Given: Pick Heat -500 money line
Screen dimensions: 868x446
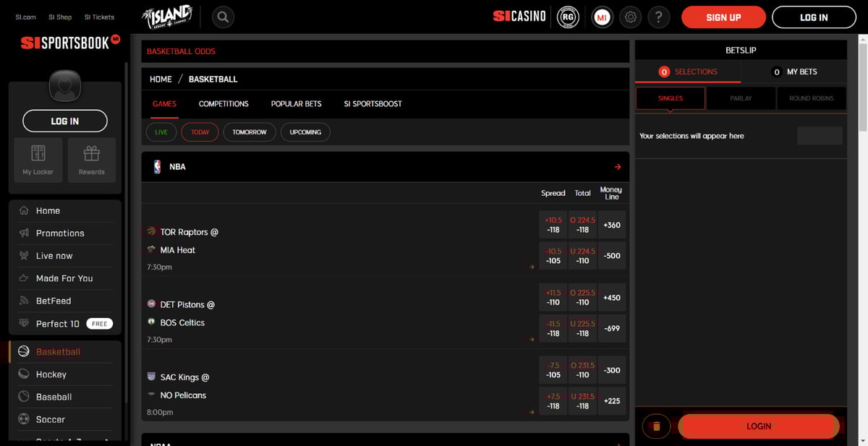Looking at the screenshot, I should tap(612, 256).
